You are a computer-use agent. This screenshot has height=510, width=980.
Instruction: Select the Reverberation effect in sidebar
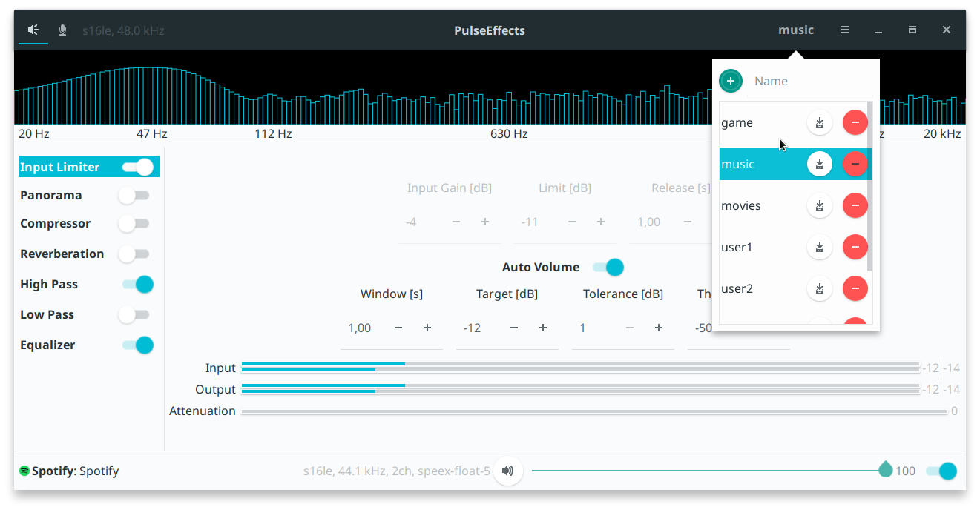(62, 254)
